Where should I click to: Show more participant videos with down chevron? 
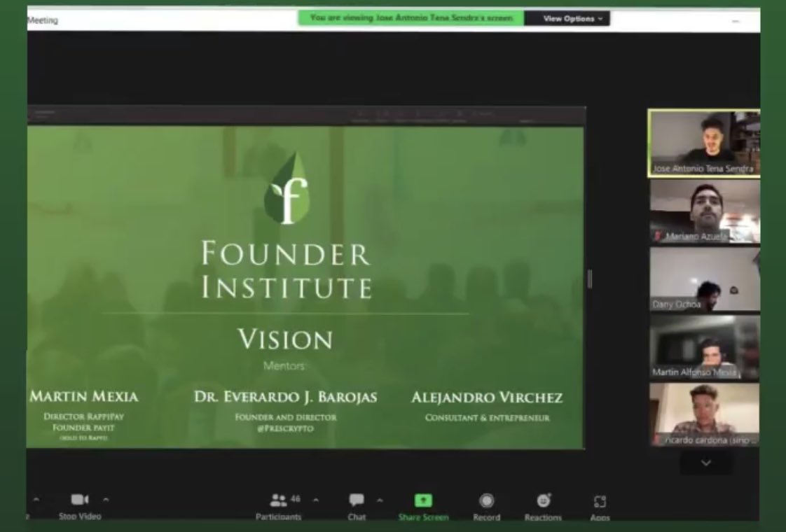click(x=706, y=463)
